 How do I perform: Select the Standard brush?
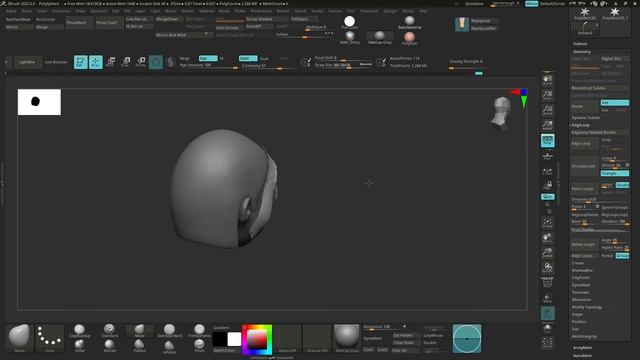coord(109,331)
